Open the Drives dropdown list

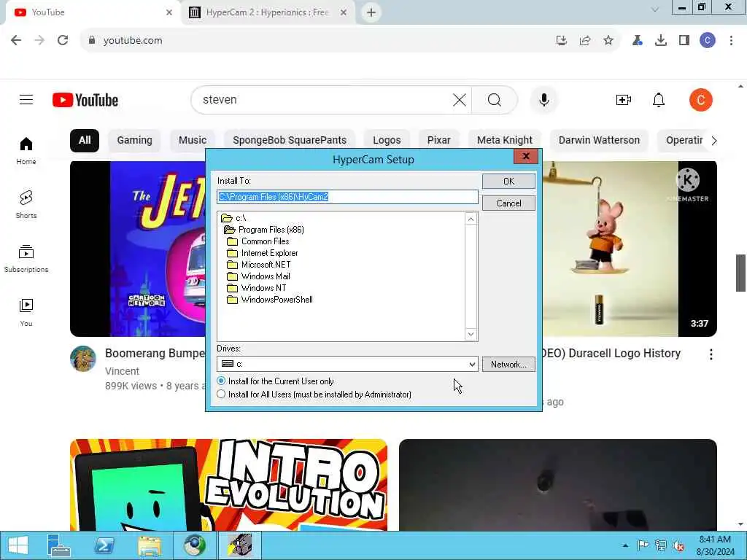click(472, 365)
